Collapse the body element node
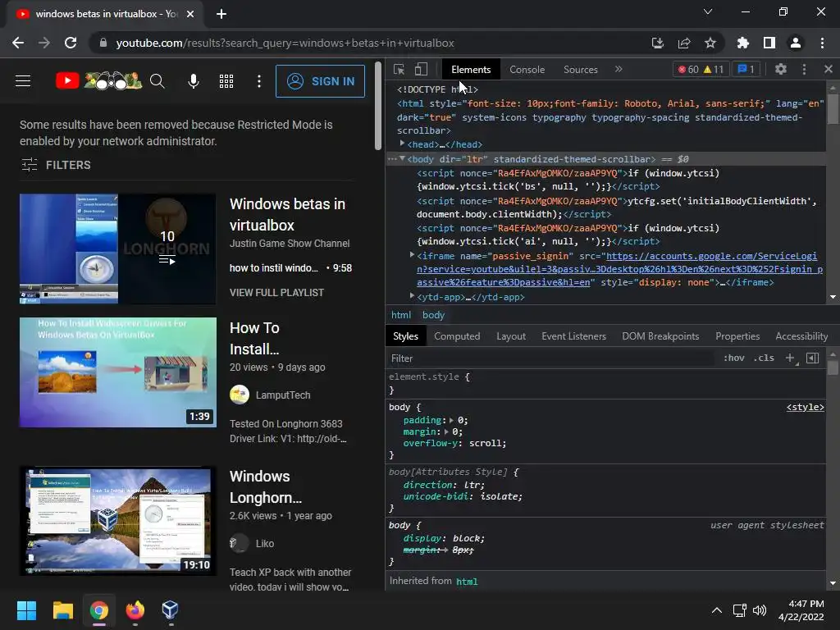Viewport: 840px width, 630px height. point(402,158)
